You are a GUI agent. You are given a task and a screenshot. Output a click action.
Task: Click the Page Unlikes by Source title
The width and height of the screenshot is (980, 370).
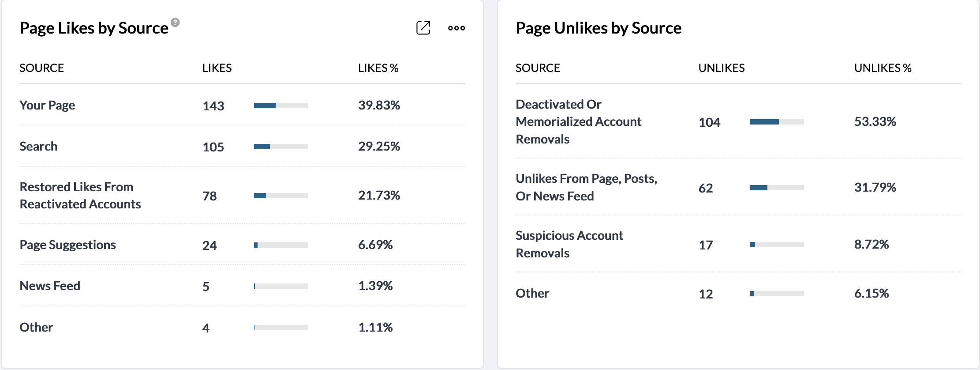[598, 28]
